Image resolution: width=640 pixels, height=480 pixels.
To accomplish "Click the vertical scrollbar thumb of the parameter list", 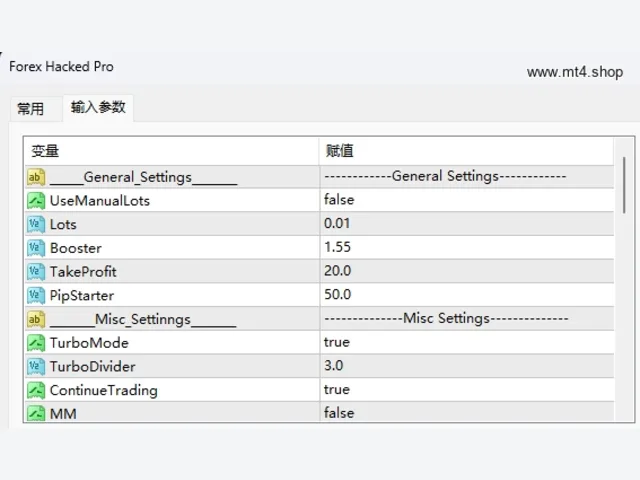I will [624, 185].
